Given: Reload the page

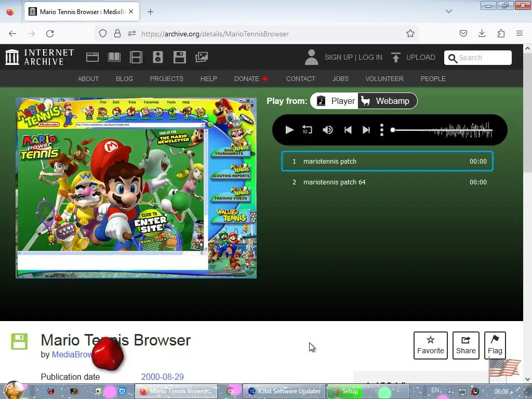Looking at the screenshot, I should tap(50, 34).
